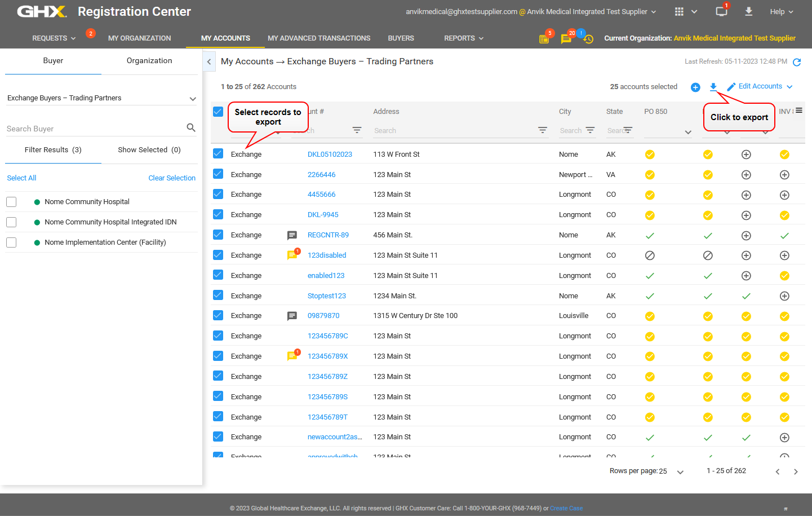Check the Nome Community Hospital checkbox

[x=11, y=202]
